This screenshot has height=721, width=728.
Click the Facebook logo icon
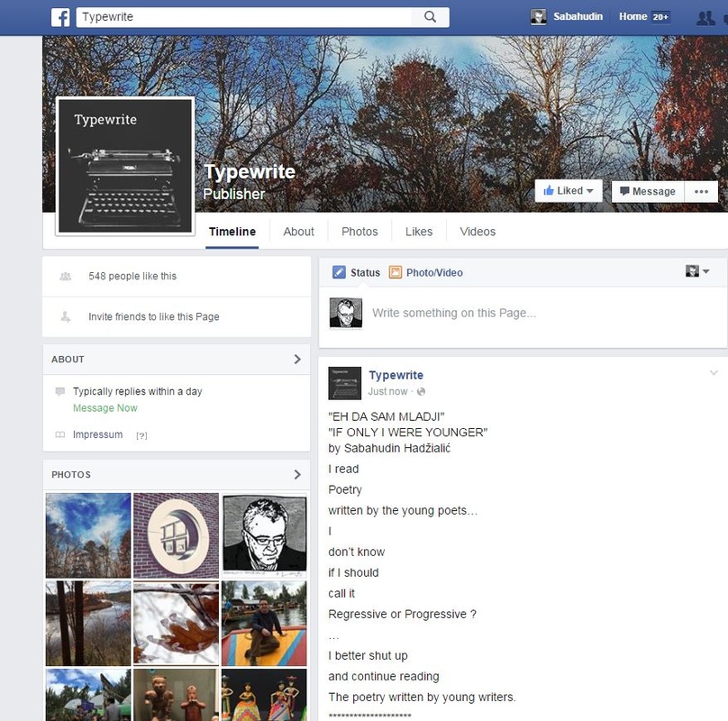click(x=60, y=17)
